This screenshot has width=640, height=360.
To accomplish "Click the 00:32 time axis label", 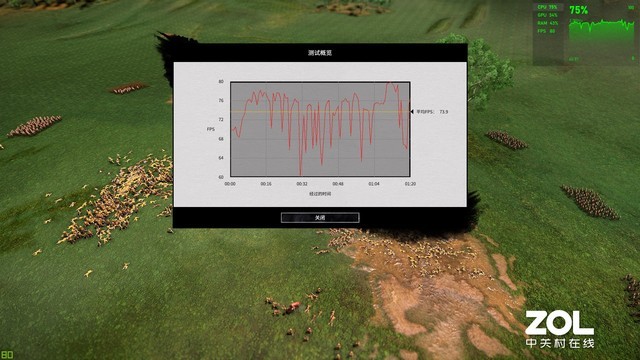I will tap(302, 184).
